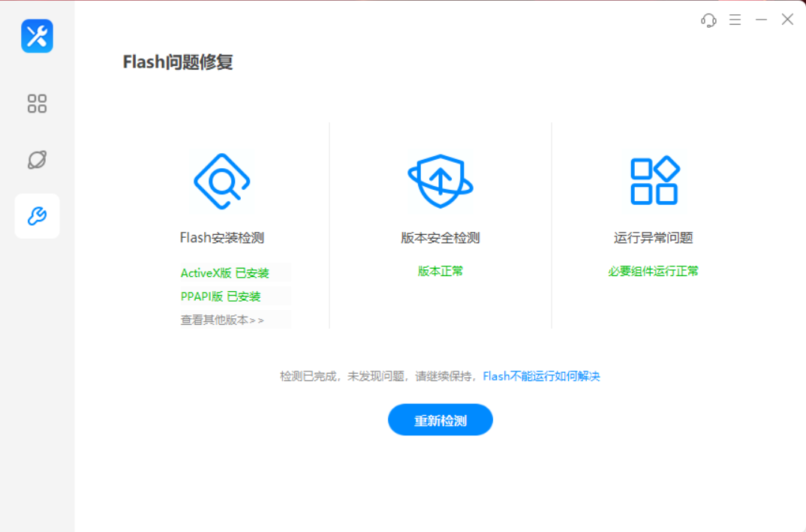
Task: Click the window minimize button
Action: tap(760, 20)
